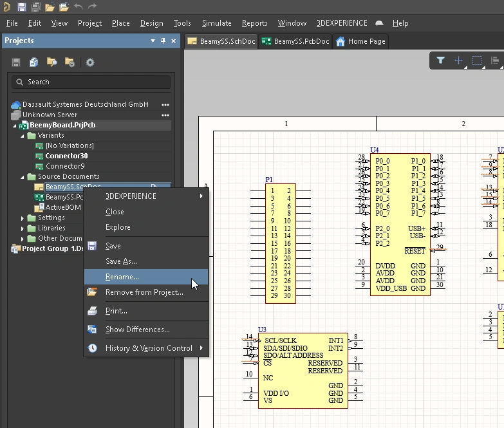The width and height of the screenshot is (504, 428).
Task: Click the Projects panel folder settings icon
Action: point(70,62)
